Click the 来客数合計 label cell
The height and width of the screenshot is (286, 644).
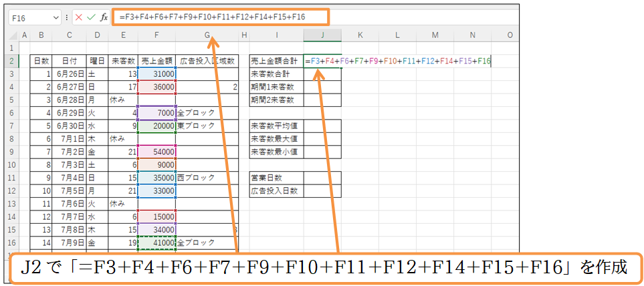277,74
